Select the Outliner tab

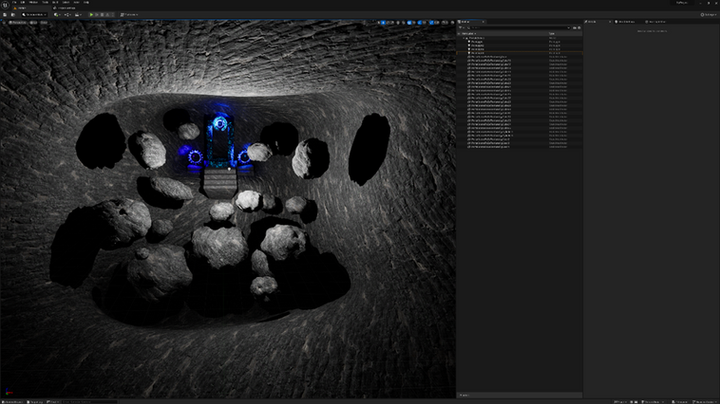pos(469,22)
